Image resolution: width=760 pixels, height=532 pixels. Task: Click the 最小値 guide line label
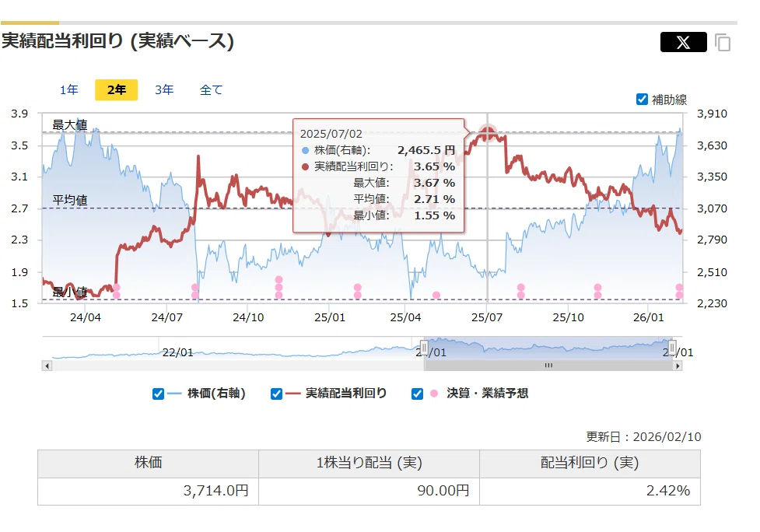coord(70,292)
